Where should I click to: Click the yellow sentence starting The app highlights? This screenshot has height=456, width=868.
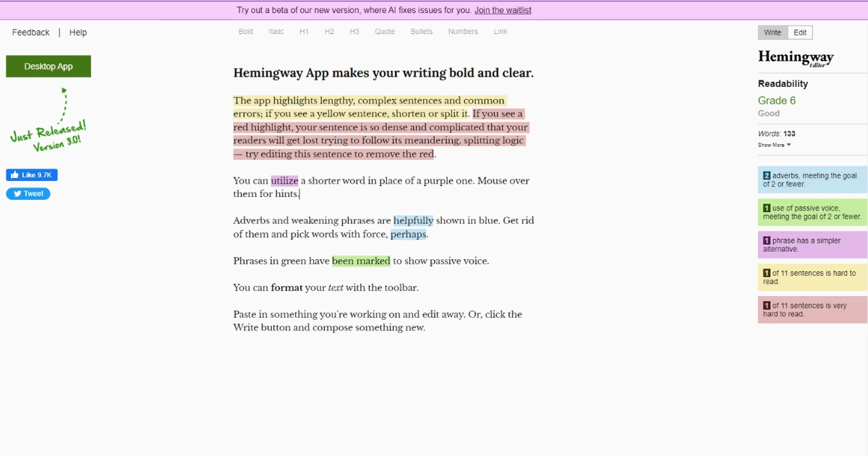369,107
